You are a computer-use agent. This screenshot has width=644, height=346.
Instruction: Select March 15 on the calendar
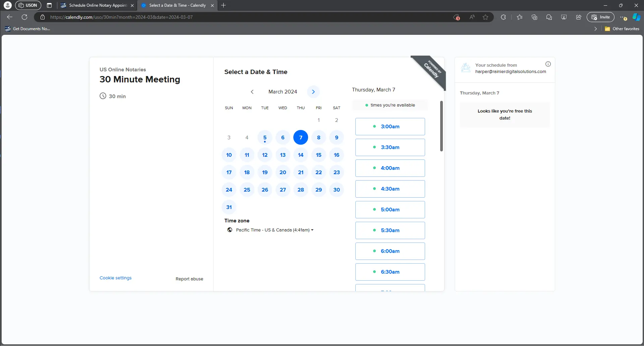[318, 155]
